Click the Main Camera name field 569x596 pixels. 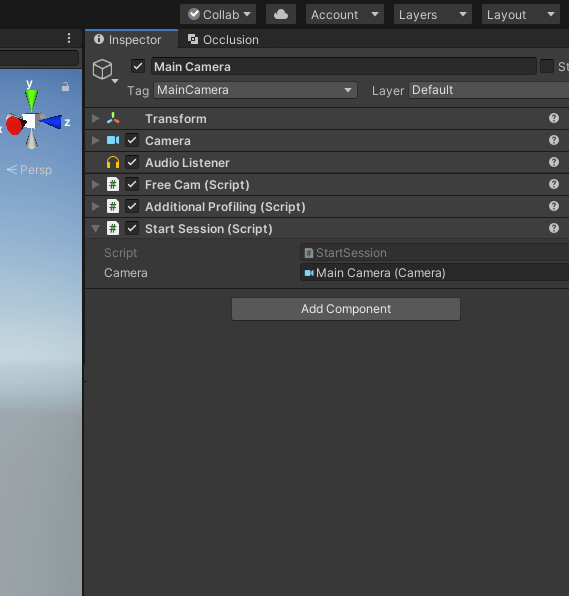coord(344,67)
